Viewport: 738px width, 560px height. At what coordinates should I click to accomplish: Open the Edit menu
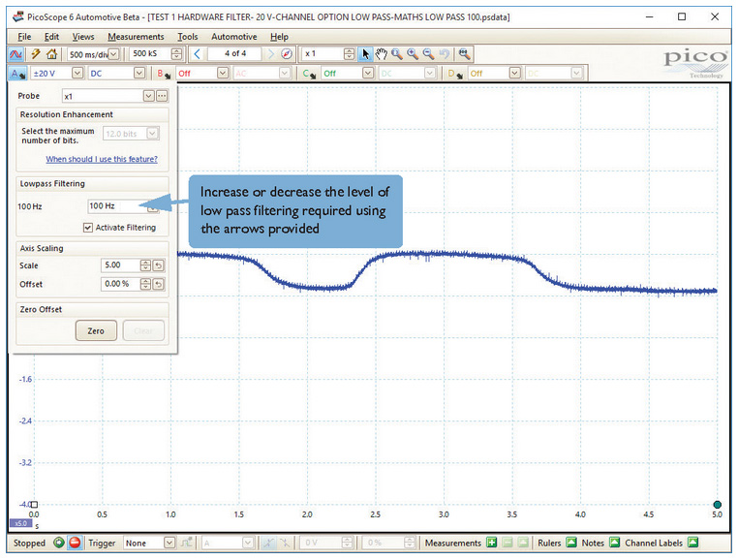pyautogui.click(x=51, y=37)
